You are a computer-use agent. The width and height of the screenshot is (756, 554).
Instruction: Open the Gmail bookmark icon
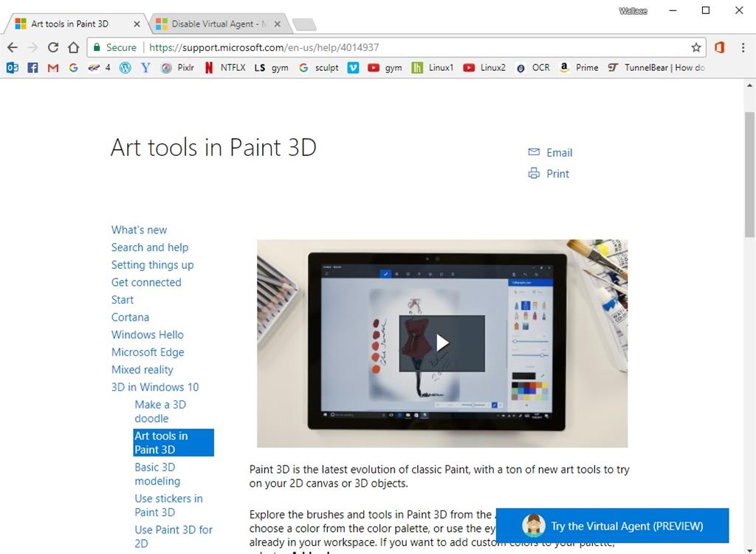coord(53,67)
